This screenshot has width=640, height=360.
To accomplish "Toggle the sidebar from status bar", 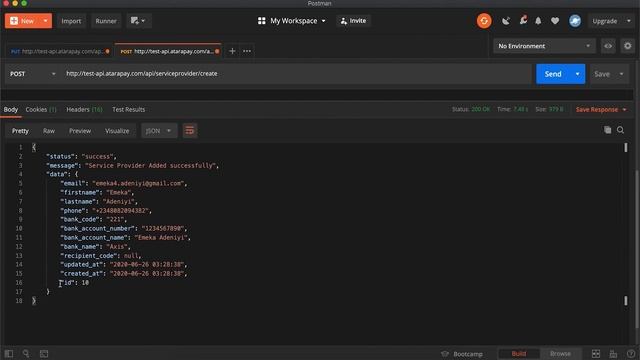I will click(x=9, y=353).
